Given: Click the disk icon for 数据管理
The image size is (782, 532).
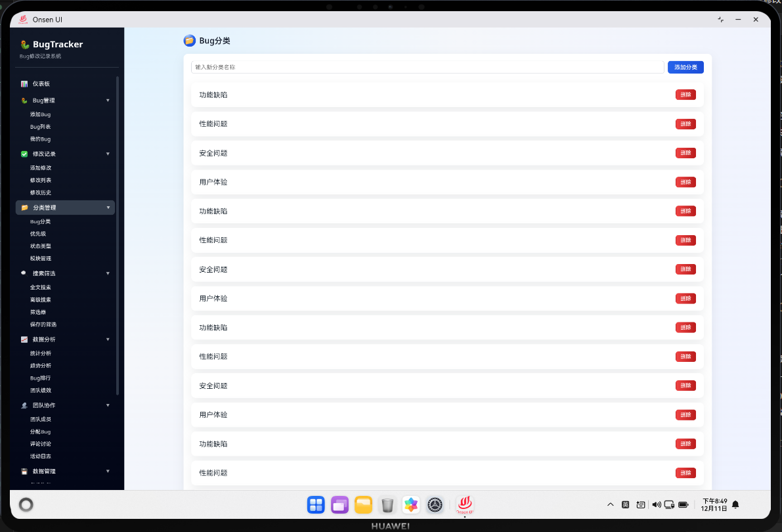Looking at the screenshot, I should [24, 471].
